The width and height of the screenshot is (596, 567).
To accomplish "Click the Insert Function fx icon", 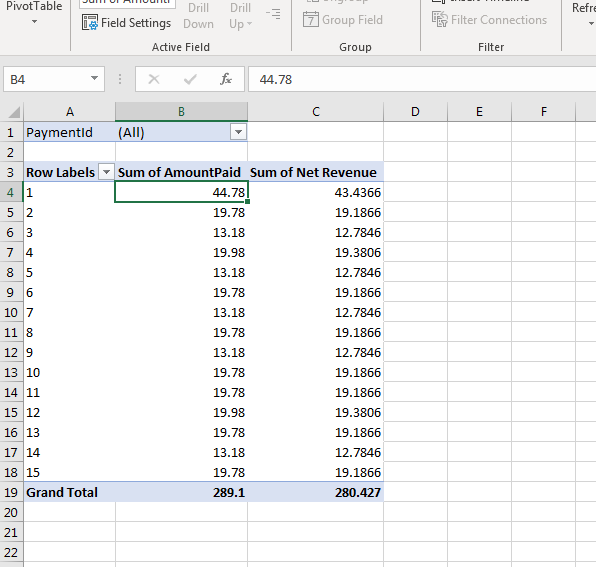I will [226, 79].
